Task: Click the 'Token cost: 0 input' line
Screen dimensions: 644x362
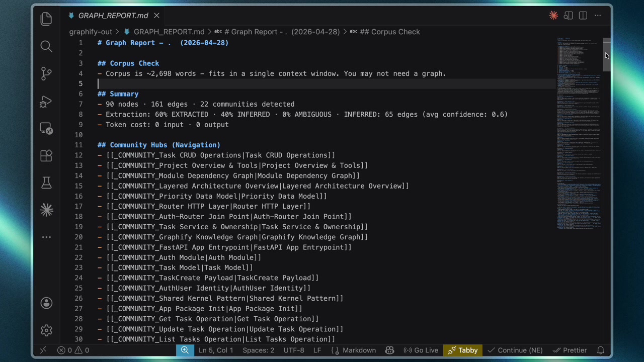Action: pyautogui.click(x=163, y=125)
